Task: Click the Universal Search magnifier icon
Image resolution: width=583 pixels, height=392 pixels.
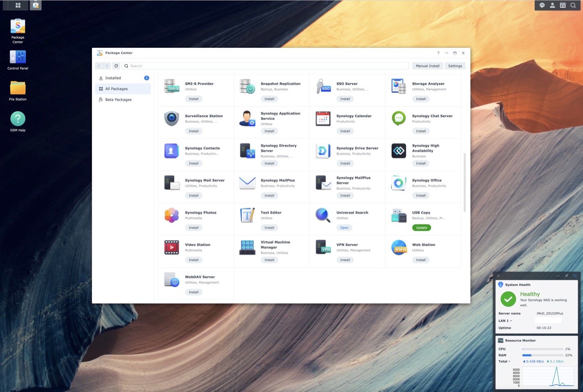Action: 323,215
